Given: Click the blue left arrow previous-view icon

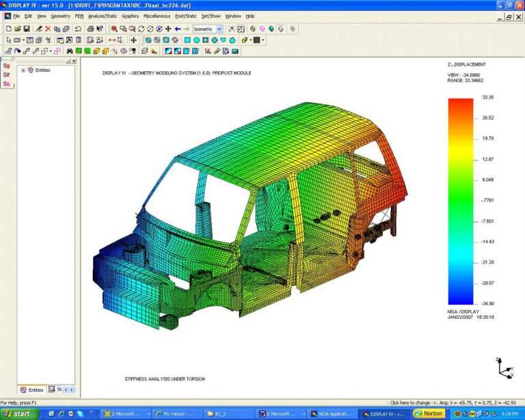Looking at the screenshot, I should [x=178, y=29].
